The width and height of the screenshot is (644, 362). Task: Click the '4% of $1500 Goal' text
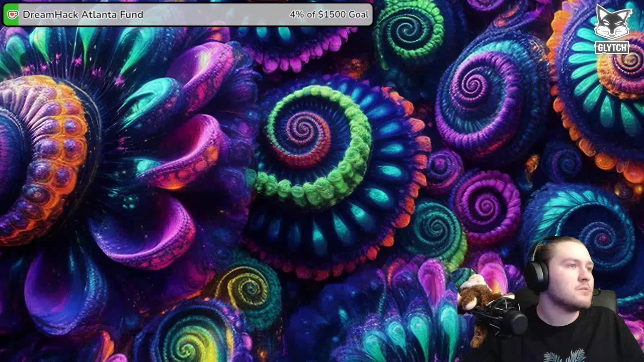pyautogui.click(x=329, y=15)
